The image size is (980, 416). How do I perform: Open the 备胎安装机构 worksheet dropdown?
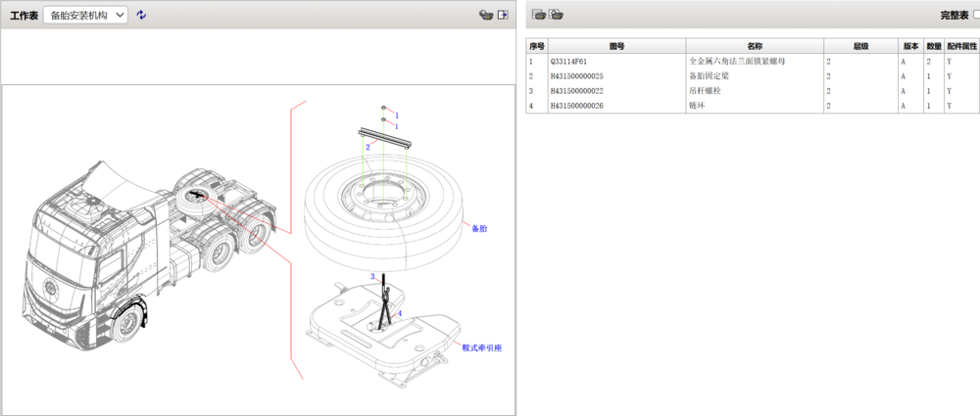pos(85,15)
